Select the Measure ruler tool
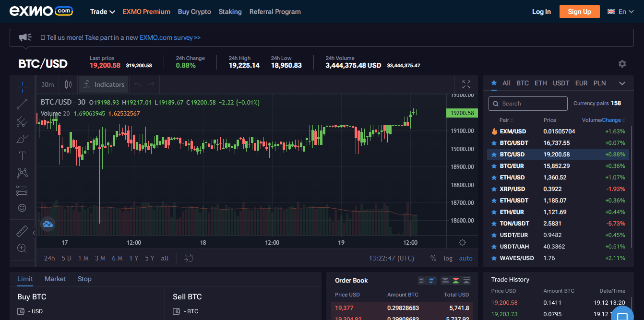The image size is (644, 320). click(22, 231)
